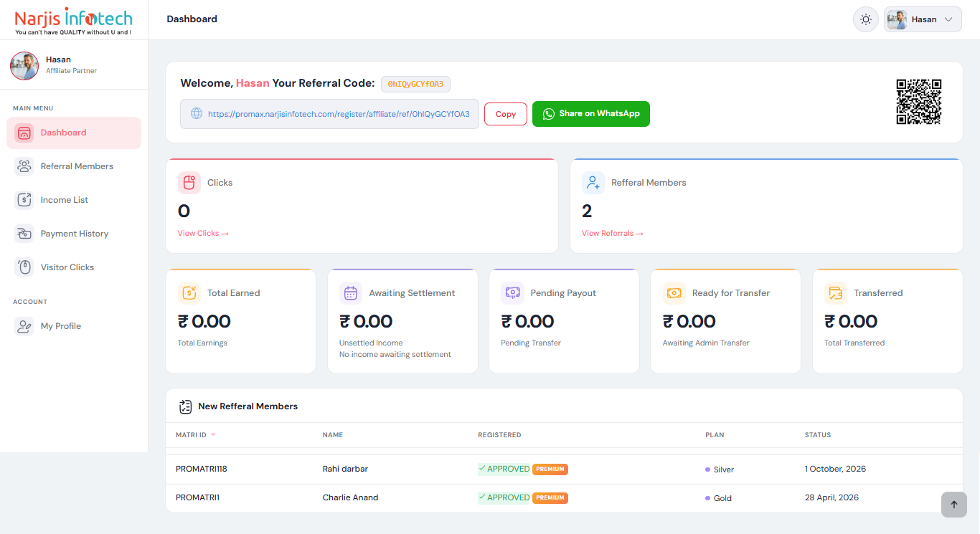
Task: Click the My Profile person icon
Action: click(24, 326)
